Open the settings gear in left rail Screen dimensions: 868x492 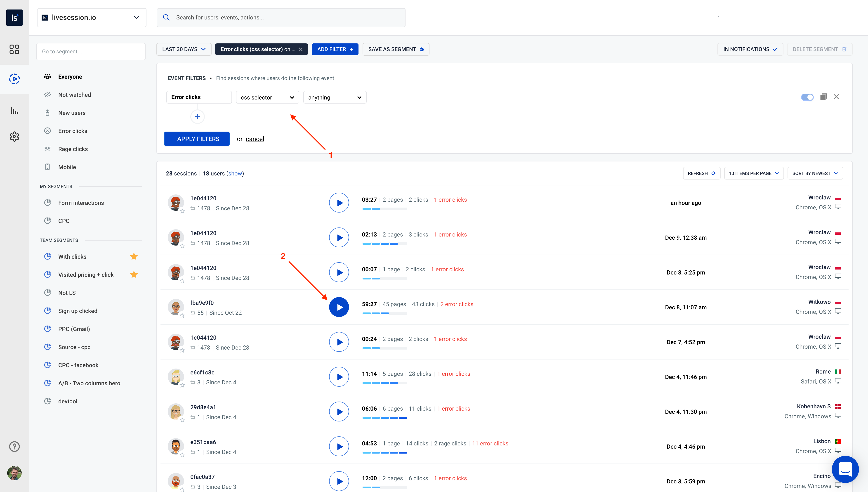(x=14, y=137)
